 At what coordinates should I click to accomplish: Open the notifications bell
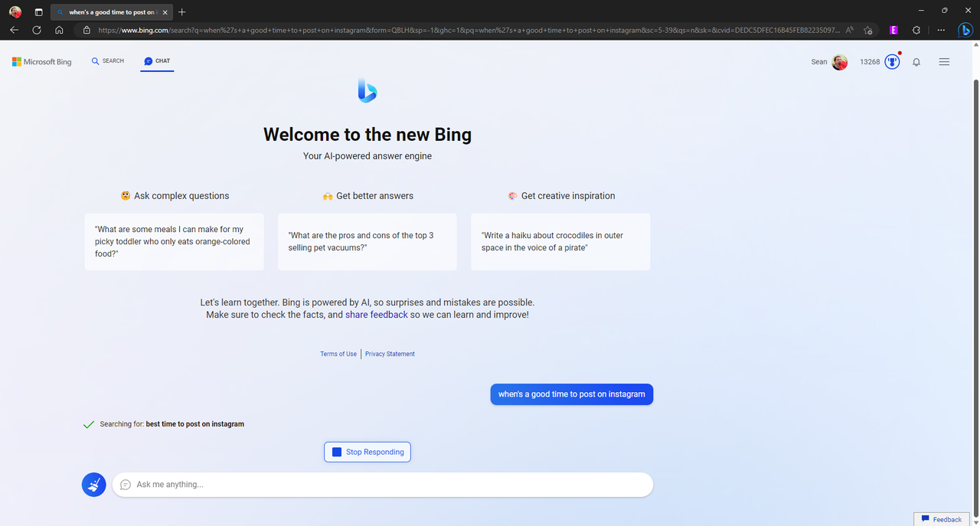(x=916, y=62)
